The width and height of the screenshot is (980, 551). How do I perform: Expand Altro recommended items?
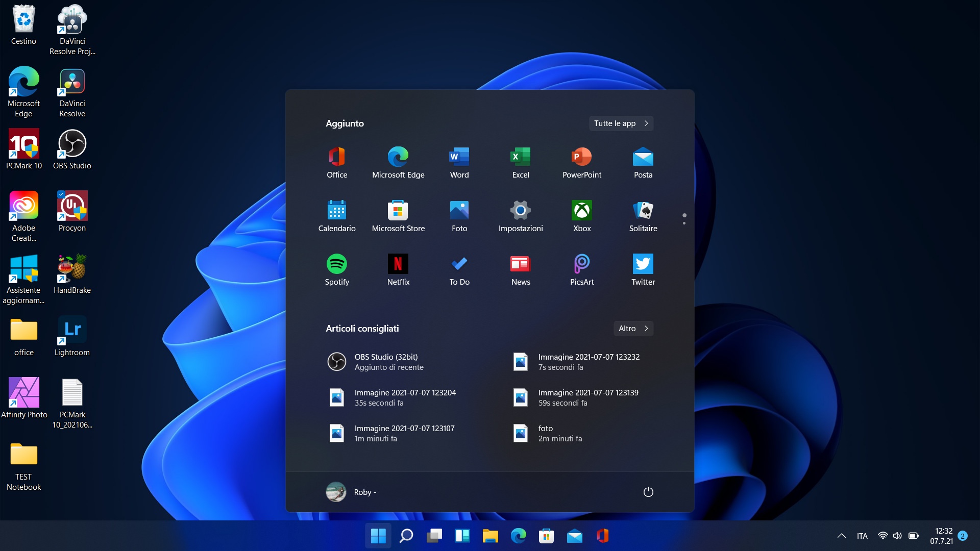pos(633,329)
